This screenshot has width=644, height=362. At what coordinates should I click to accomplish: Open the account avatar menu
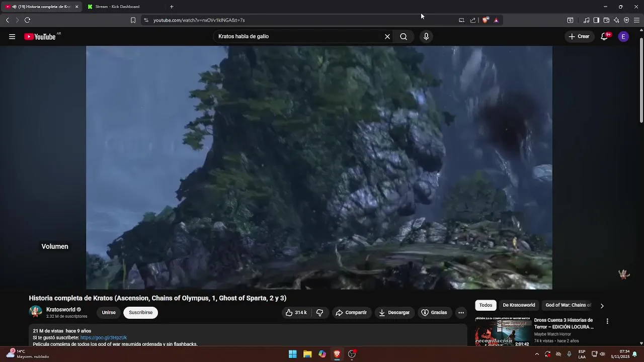623,37
